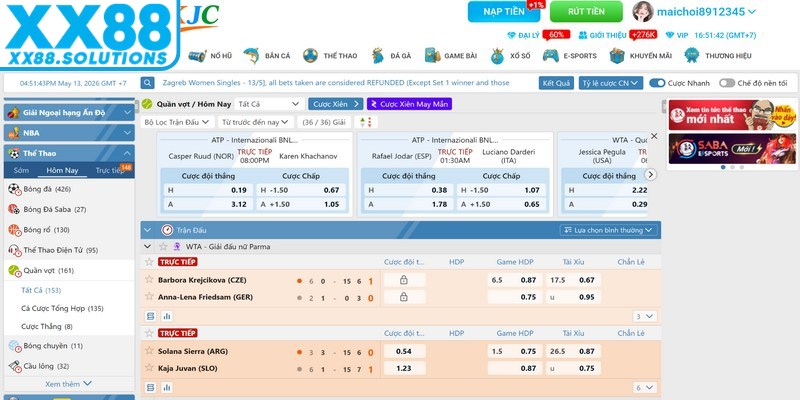Image resolution: width=800 pixels, height=400 pixels.
Task: Open the Từ trước đến nay dropdown
Action: click(256, 122)
